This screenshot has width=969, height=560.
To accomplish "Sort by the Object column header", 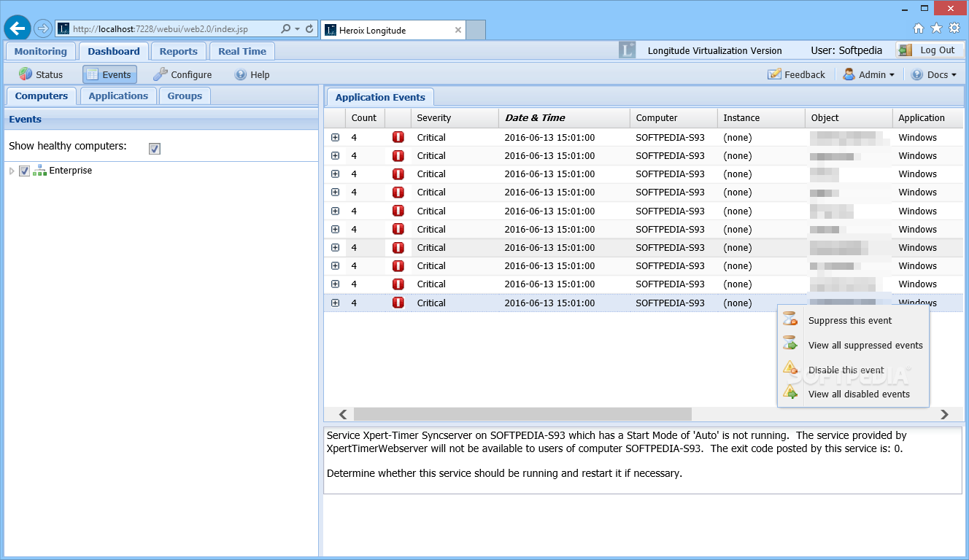I will pyautogui.click(x=849, y=118).
